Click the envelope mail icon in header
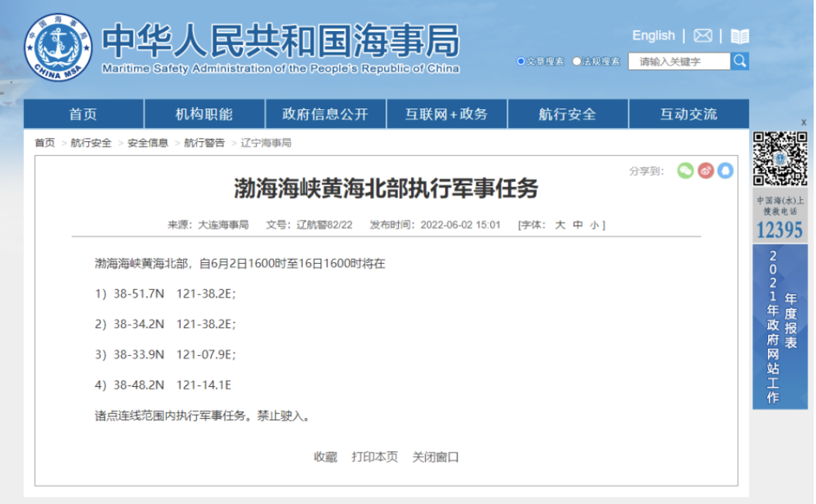This screenshot has height=504, width=816. (703, 36)
